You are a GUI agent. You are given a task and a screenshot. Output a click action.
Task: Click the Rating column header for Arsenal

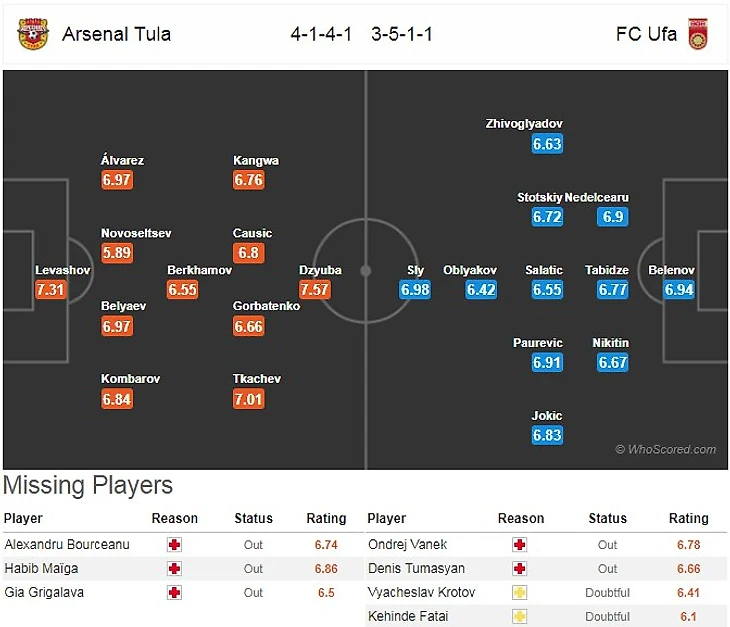coord(326,519)
